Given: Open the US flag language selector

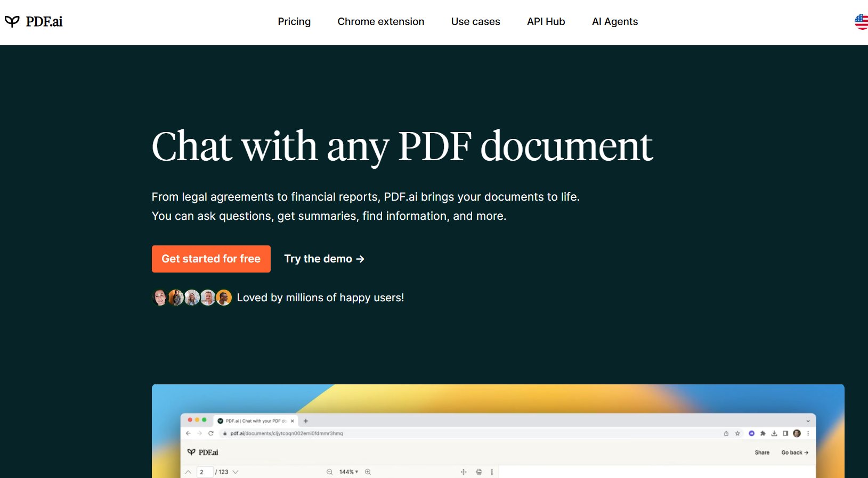Looking at the screenshot, I should 862,22.
